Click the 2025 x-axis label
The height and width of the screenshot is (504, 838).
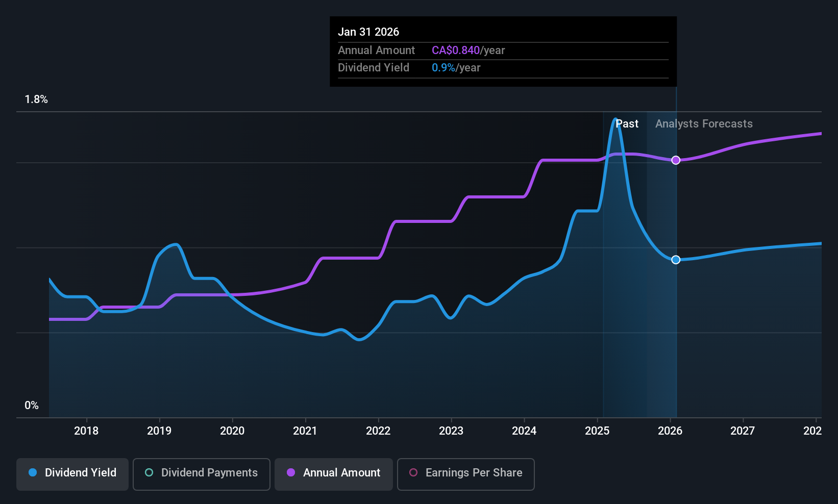[597, 431]
